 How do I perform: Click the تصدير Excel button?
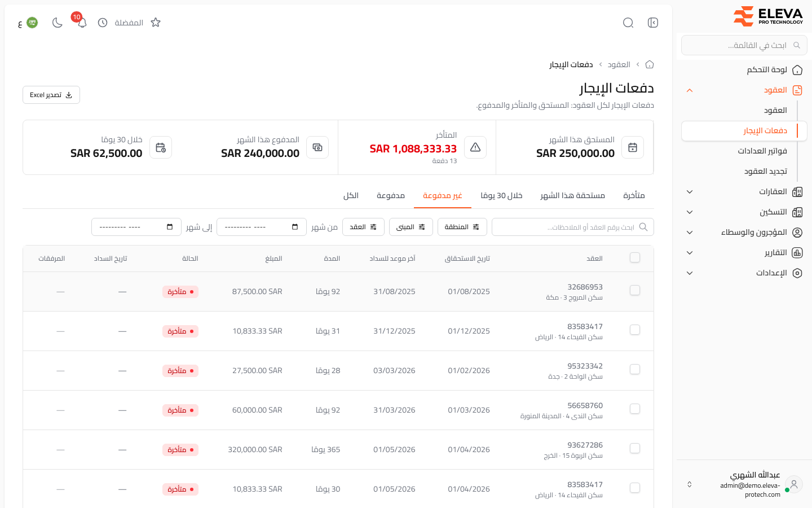[51, 95]
